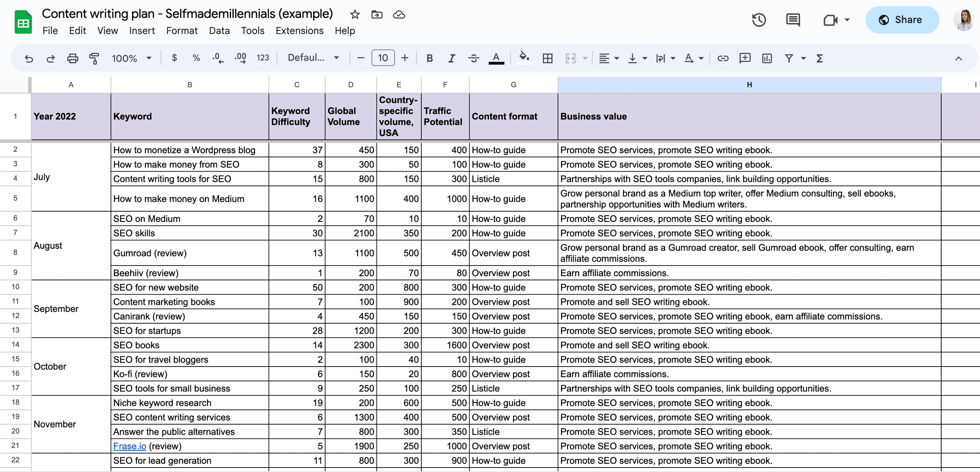
Task: Select the Paint format tool
Action: (94, 58)
